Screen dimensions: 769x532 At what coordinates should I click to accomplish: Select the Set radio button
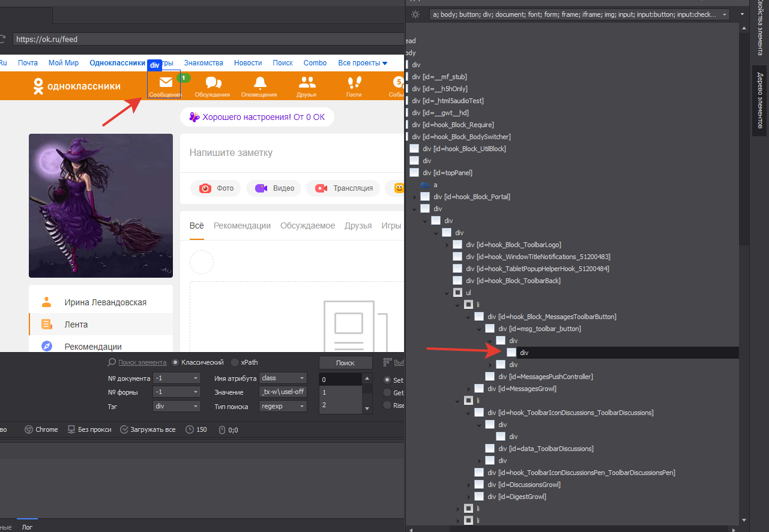tap(387, 380)
